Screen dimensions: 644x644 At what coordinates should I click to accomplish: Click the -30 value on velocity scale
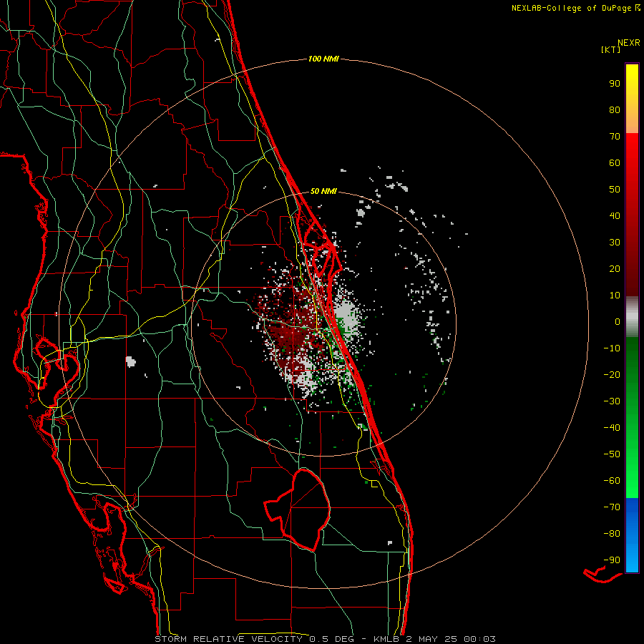click(612, 401)
